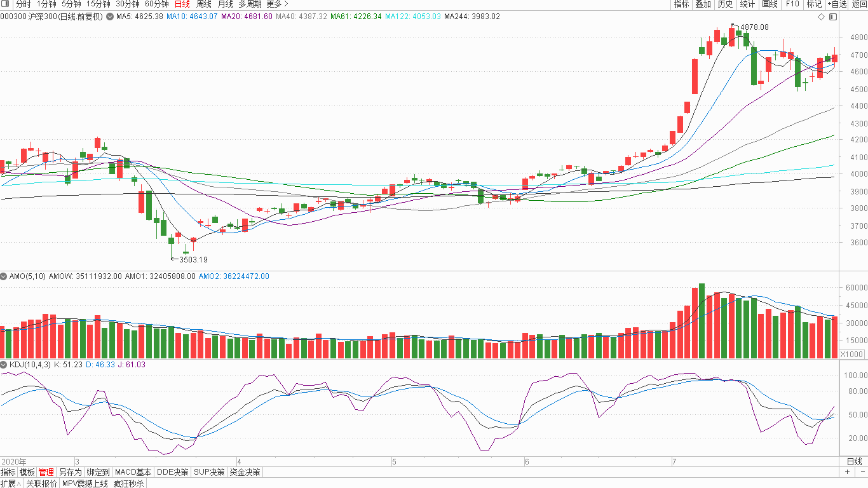
Task: Click the 标记 mark button
Action: 814,4
